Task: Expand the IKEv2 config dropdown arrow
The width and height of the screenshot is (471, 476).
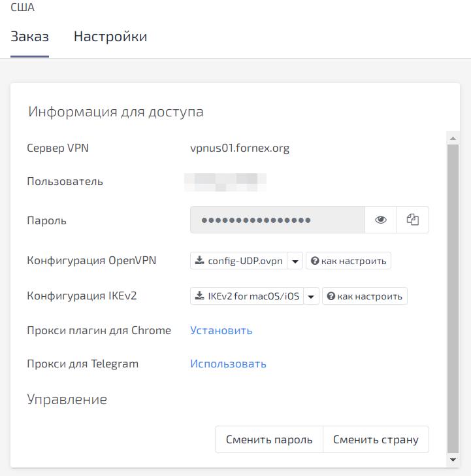Action: pyautogui.click(x=312, y=296)
